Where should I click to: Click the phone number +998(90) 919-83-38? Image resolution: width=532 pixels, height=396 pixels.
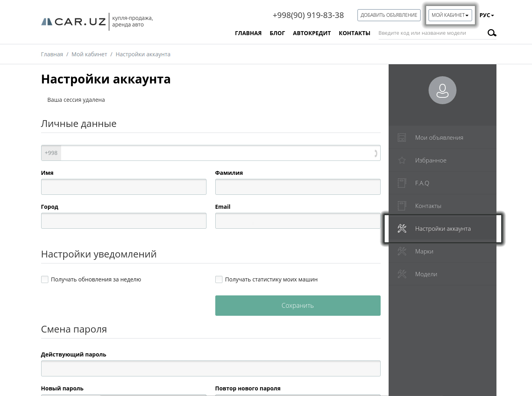tap(308, 15)
